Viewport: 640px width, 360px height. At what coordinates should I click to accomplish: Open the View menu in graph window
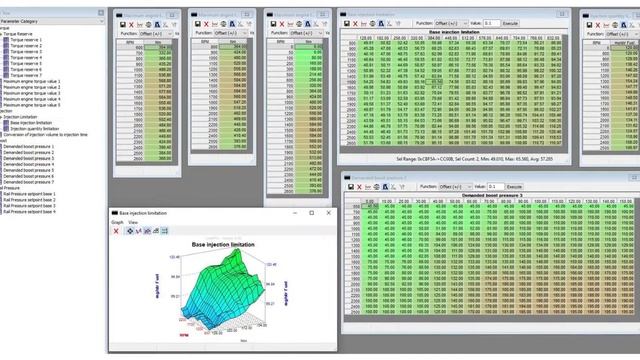133,222
